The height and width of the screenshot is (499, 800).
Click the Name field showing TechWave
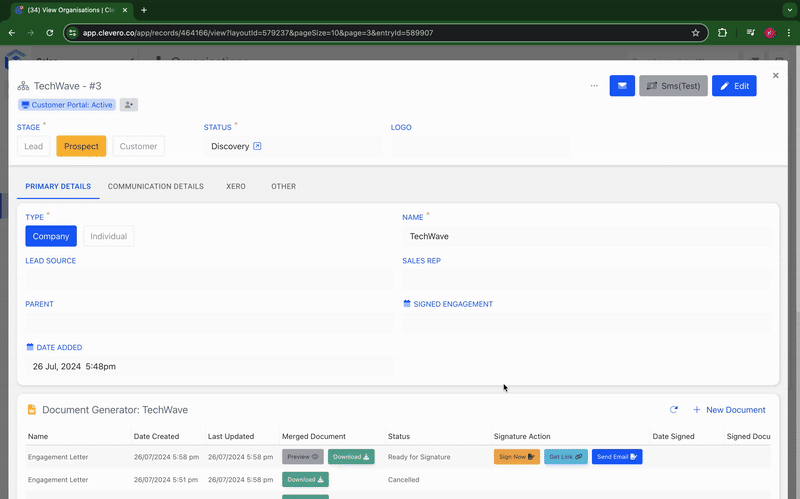coord(586,236)
